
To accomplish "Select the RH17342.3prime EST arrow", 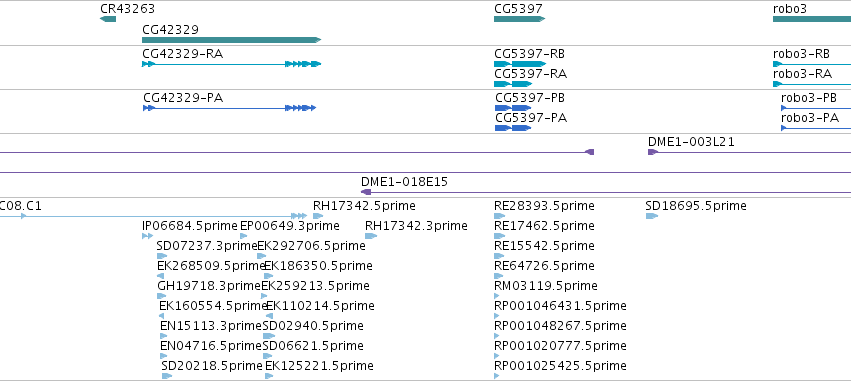I will [x=371, y=236].
